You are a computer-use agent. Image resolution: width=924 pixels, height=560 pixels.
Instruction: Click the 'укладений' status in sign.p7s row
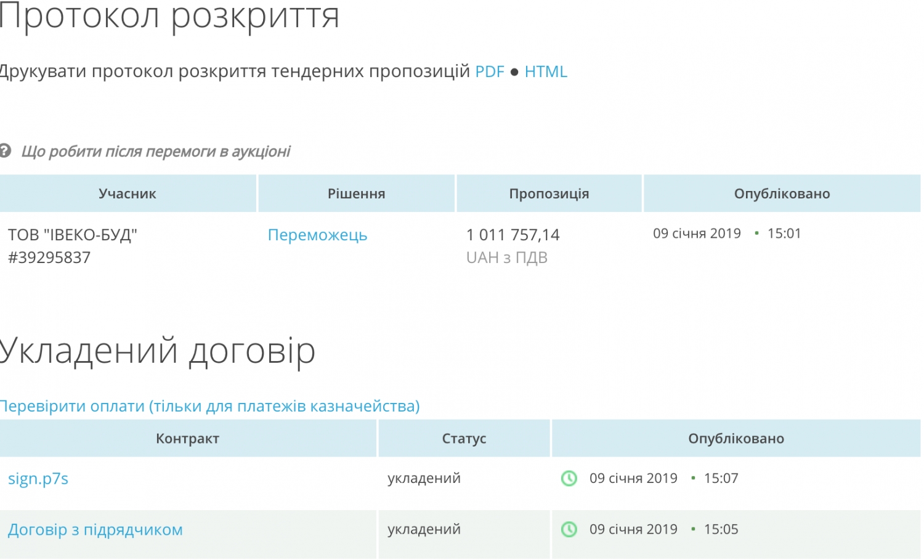click(424, 479)
